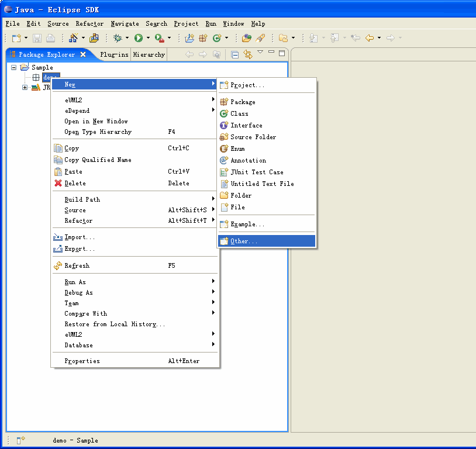Click Paste in the context menu
The image size is (476, 449).
[134, 171]
